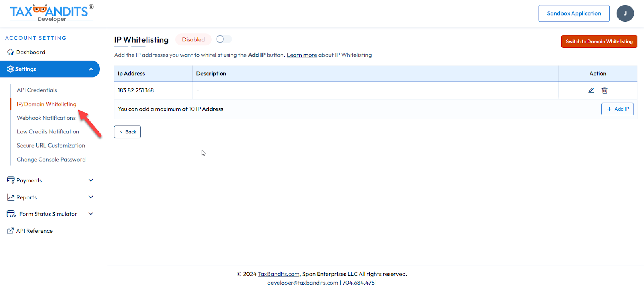Open Low Credits Notification settings
644x291 pixels.
(x=48, y=131)
